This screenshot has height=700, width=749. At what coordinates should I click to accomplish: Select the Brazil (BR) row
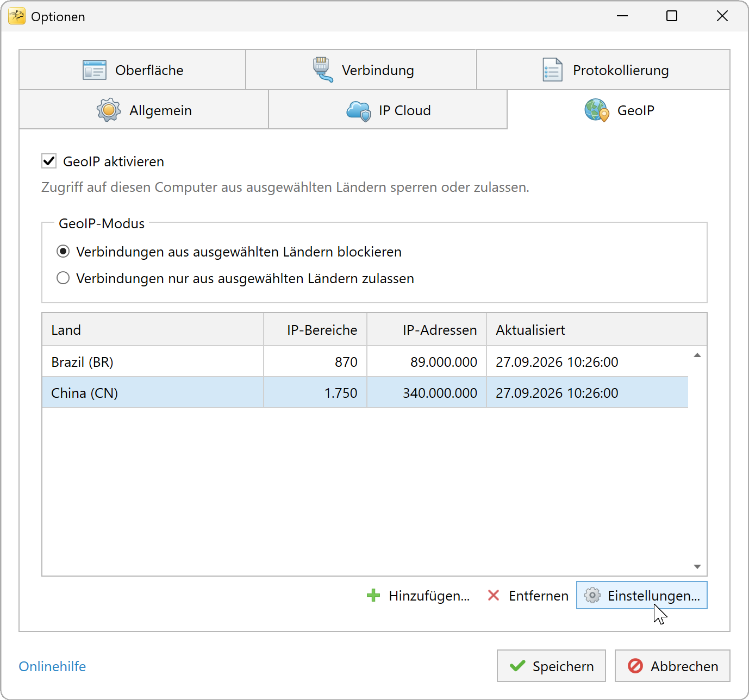point(365,362)
